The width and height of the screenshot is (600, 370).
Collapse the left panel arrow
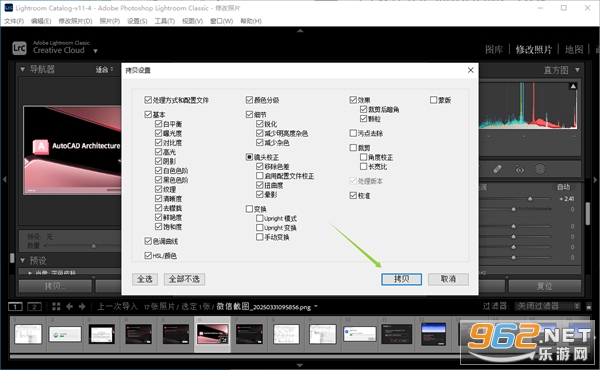(x=4, y=179)
